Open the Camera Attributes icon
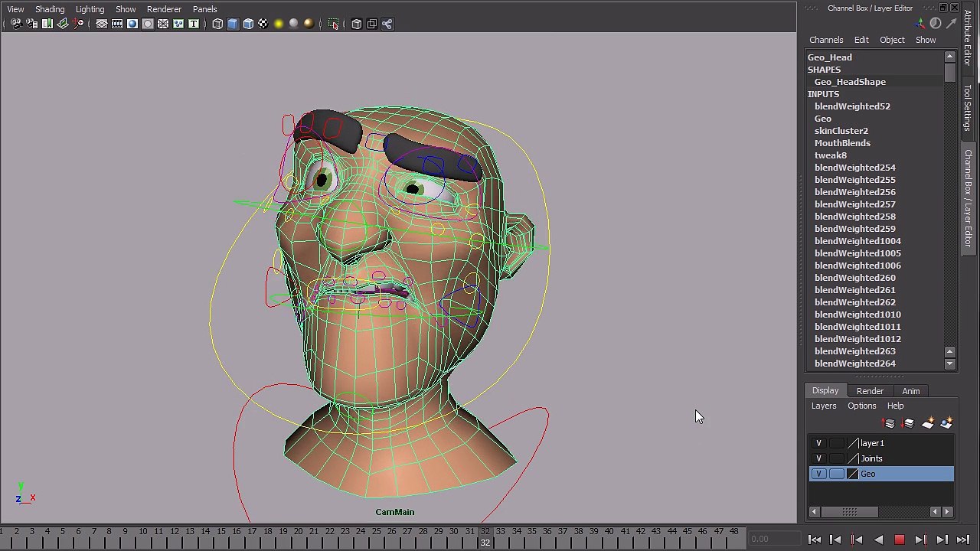980x551 pixels. [x=32, y=24]
